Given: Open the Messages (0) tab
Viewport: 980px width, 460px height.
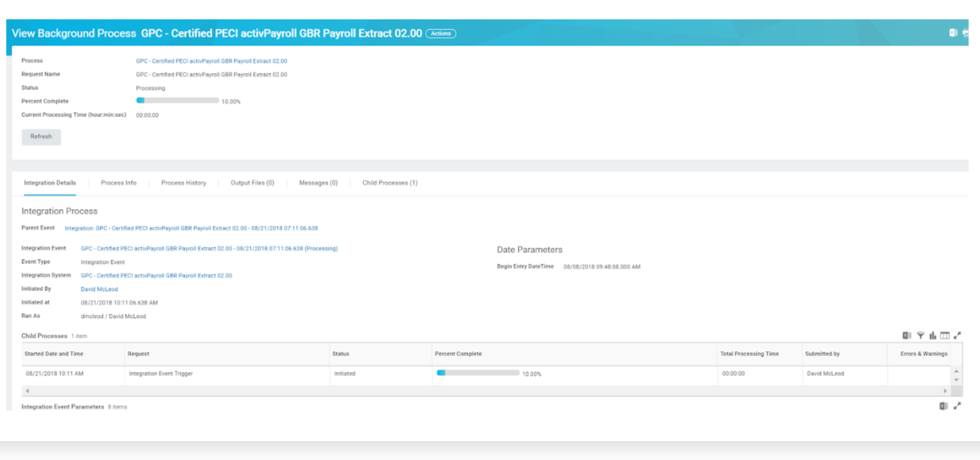Looking at the screenshot, I should pyautogui.click(x=318, y=182).
